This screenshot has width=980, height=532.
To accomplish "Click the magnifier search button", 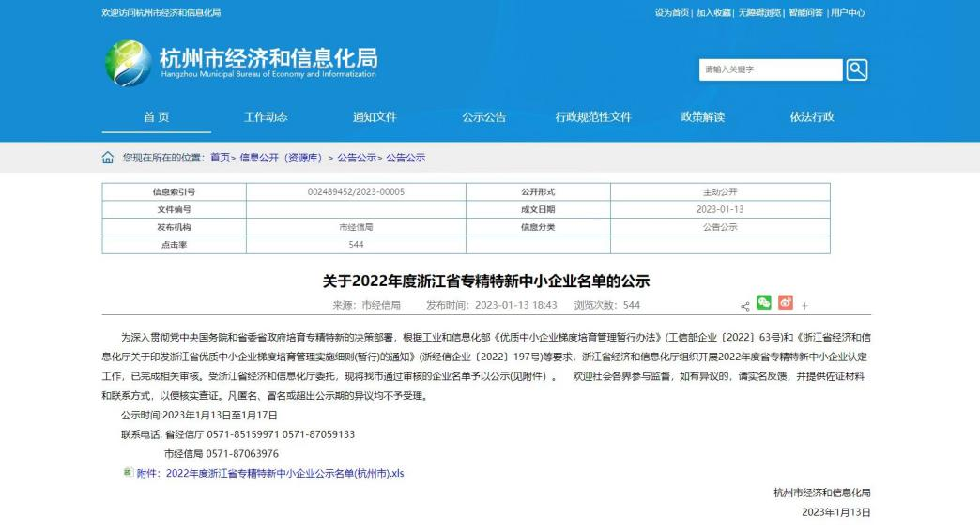I will pos(856,69).
